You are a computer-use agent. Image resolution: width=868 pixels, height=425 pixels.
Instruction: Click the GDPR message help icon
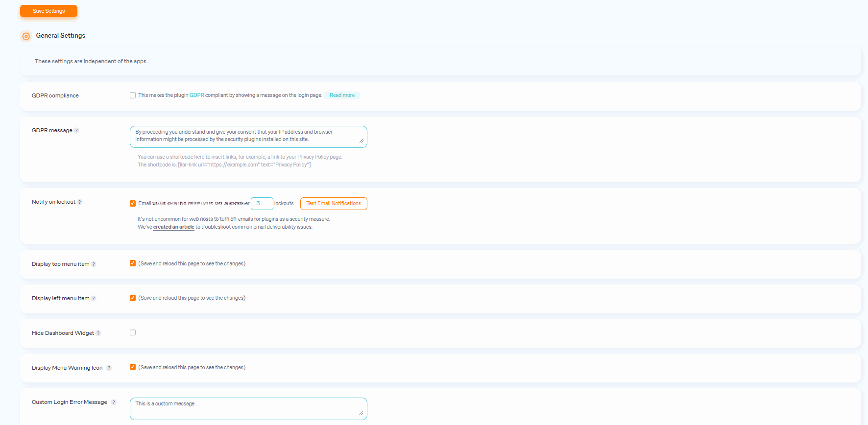pos(76,131)
